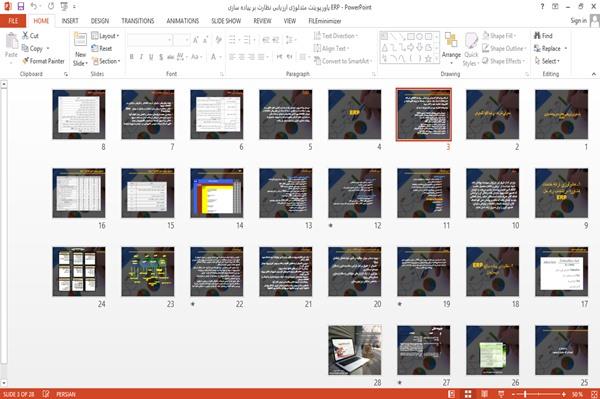
Task: Open the FILE tab
Action: coord(13,21)
